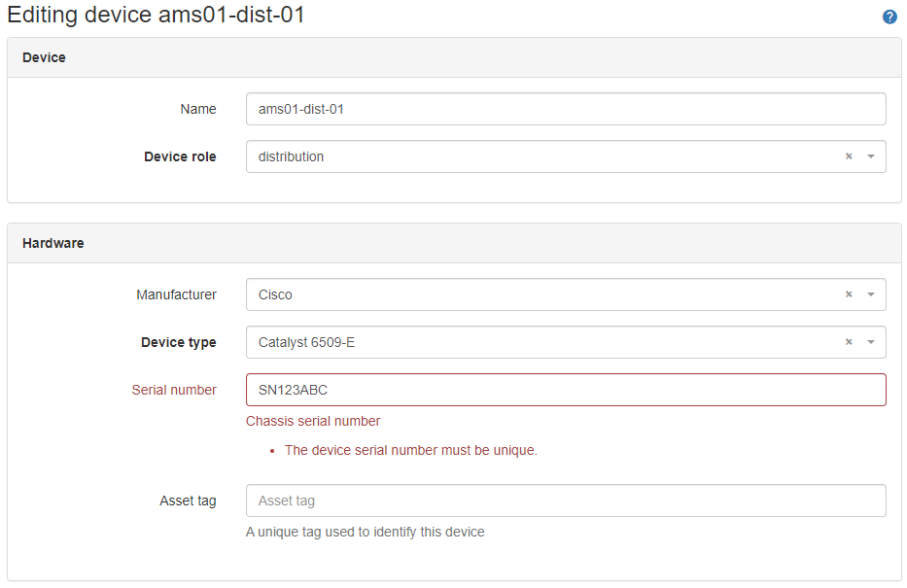Expand the Device role dropdown arrow
The height and width of the screenshot is (588, 907).
(x=871, y=156)
